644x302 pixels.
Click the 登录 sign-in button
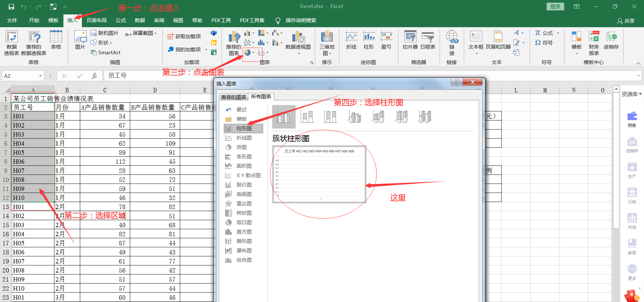click(x=555, y=6)
